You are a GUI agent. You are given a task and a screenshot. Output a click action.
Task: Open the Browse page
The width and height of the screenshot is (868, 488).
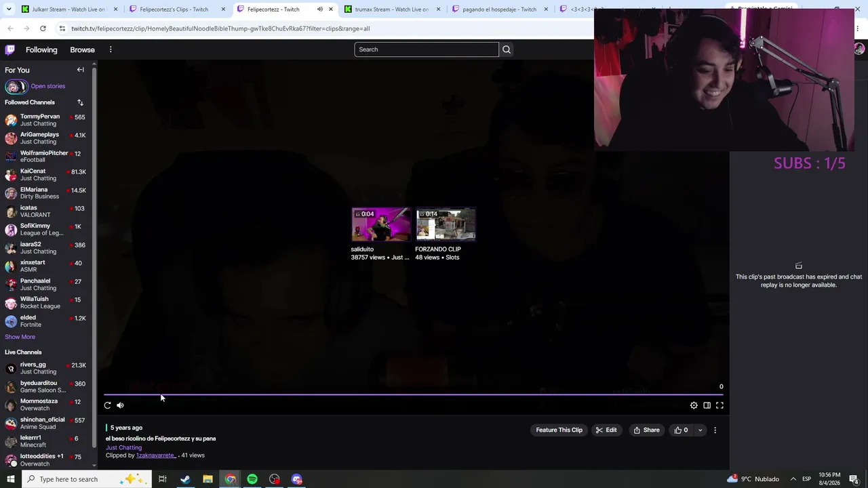point(82,49)
